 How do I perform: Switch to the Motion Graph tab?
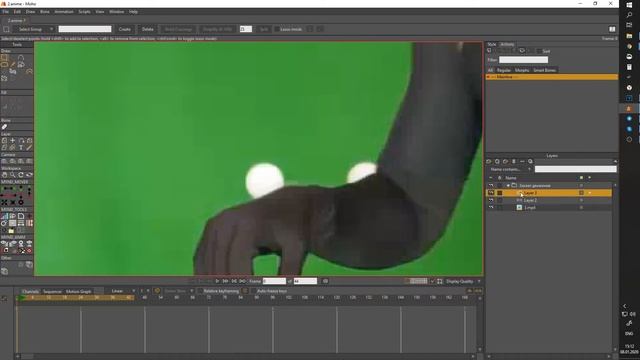coord(78,291)
